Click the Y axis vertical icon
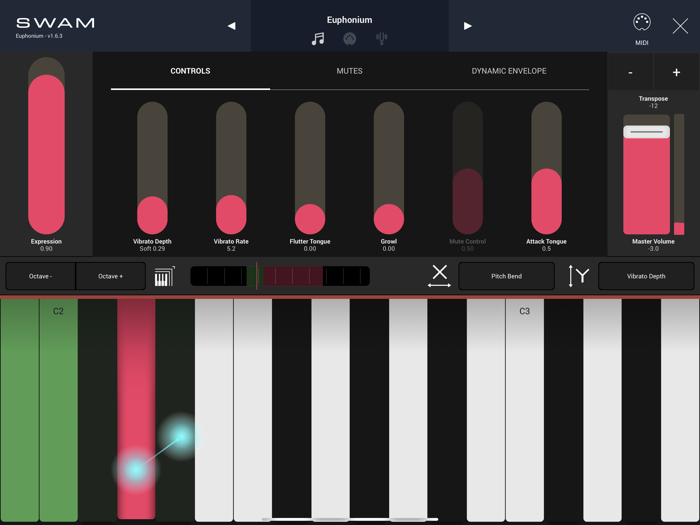This screenshot has width=700, height=525. tap(579, 276)
